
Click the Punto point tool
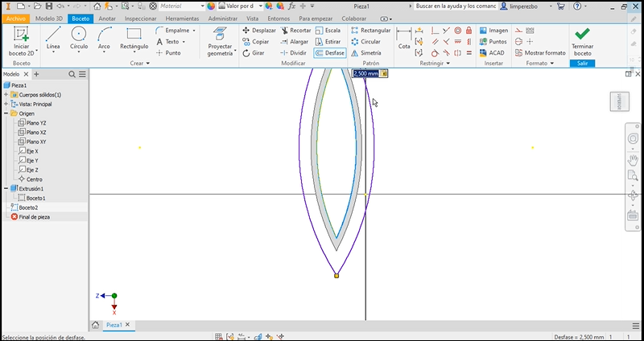[168, 53]
